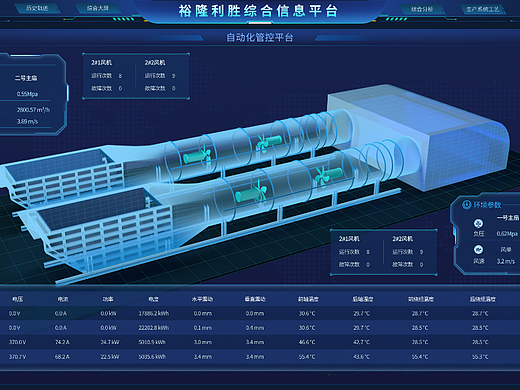Click the 3.2 m/s wind speed value

(506, 261)
